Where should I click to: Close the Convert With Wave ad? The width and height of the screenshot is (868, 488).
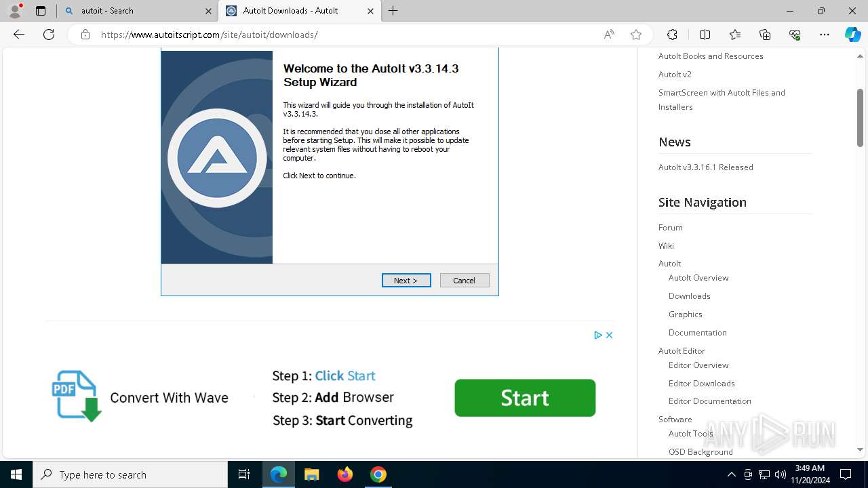pos(609,335)
